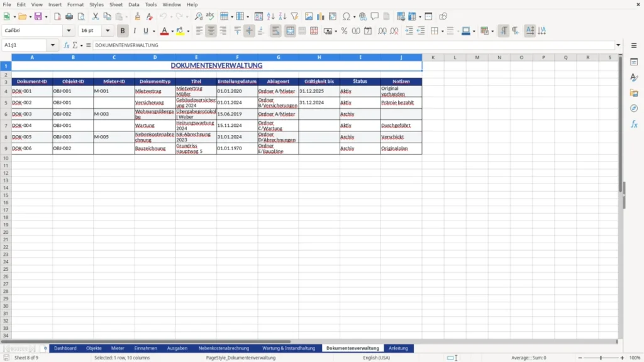Click the Insert comment icon

tap(375, 16)
